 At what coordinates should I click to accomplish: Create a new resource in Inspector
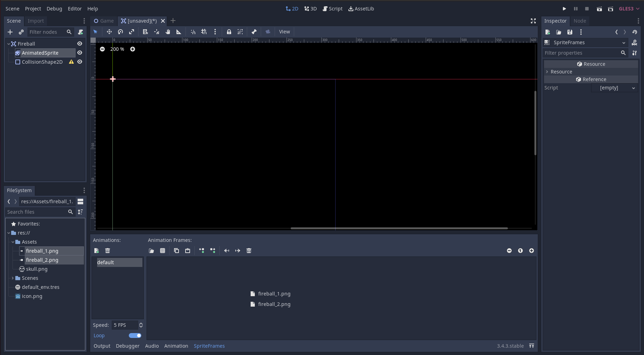pos(548,32)
